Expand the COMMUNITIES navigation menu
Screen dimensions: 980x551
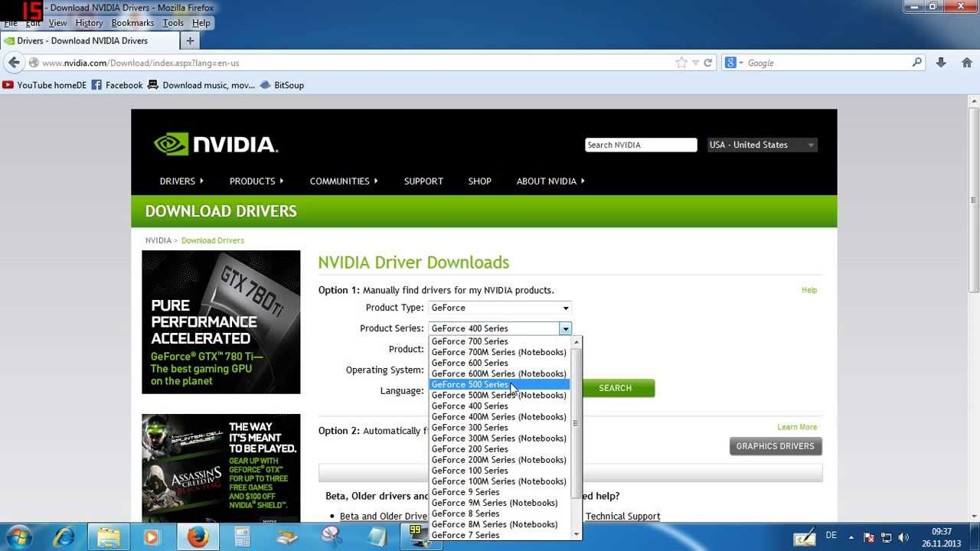[344, 181]
